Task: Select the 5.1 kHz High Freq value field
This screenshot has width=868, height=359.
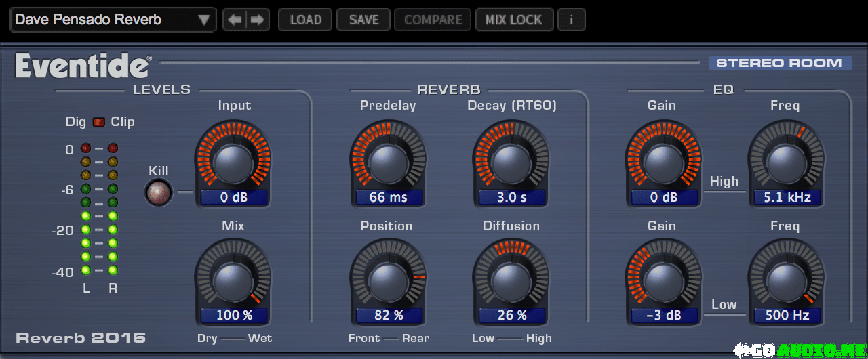Action: pos(787,198)
